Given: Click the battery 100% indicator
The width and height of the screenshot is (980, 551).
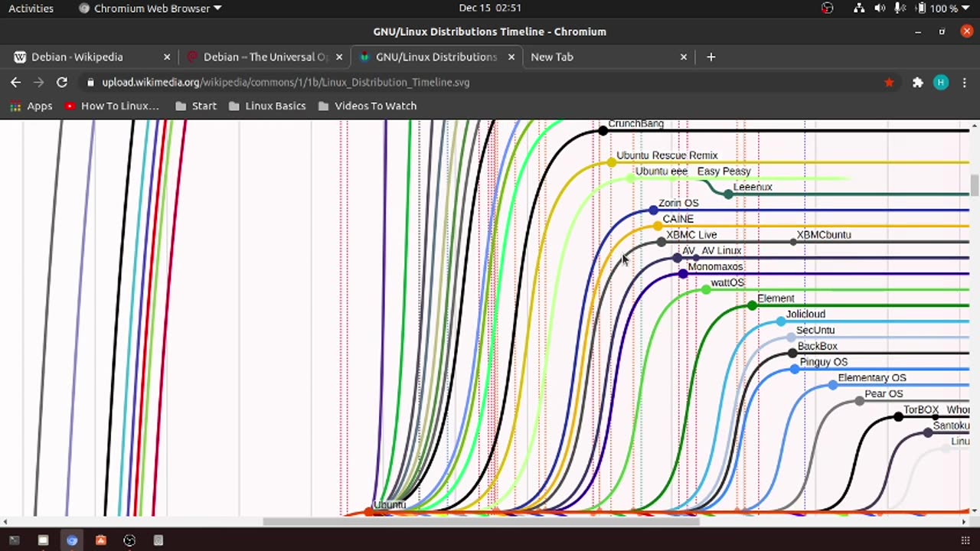Looking at the screenshot, I should click(x=936, y=8).
